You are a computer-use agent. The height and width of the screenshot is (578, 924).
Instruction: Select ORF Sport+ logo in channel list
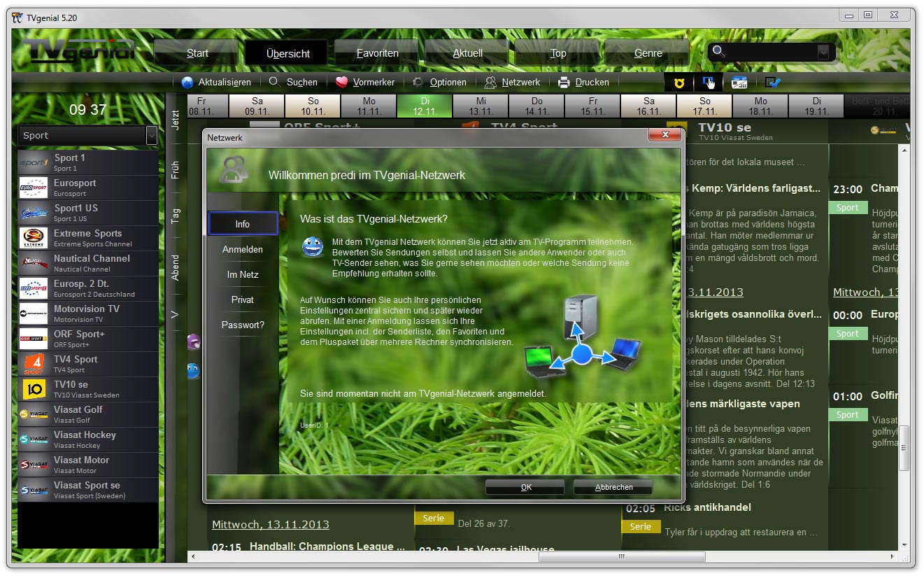pos(34,339)
